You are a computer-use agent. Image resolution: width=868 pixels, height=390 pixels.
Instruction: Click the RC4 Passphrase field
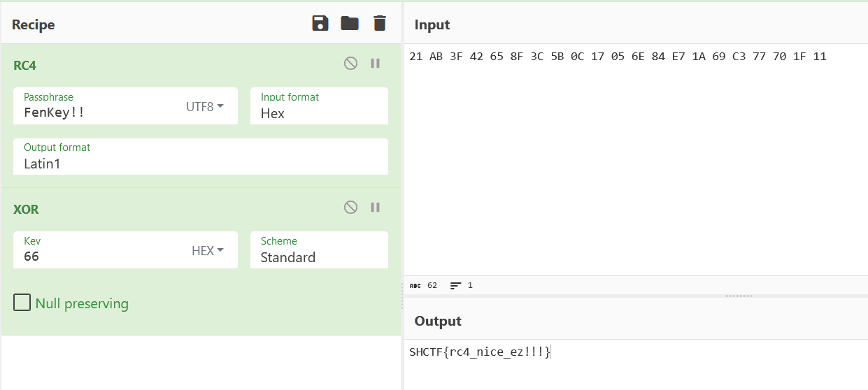pyautogui.click(x=98, y=112)
